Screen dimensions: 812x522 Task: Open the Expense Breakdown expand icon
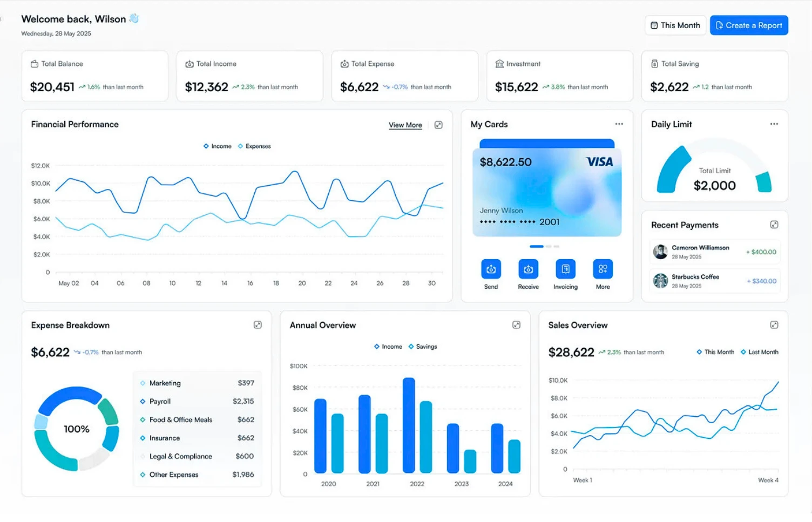click(258, 324)
